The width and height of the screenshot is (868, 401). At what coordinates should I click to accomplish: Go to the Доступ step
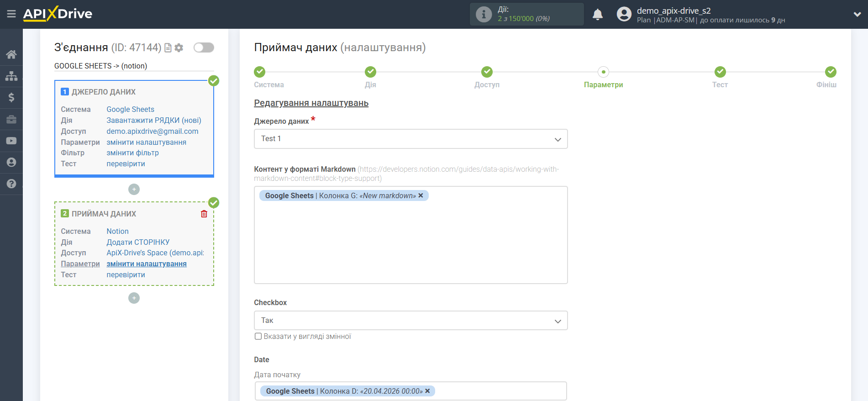click(487, 72)
